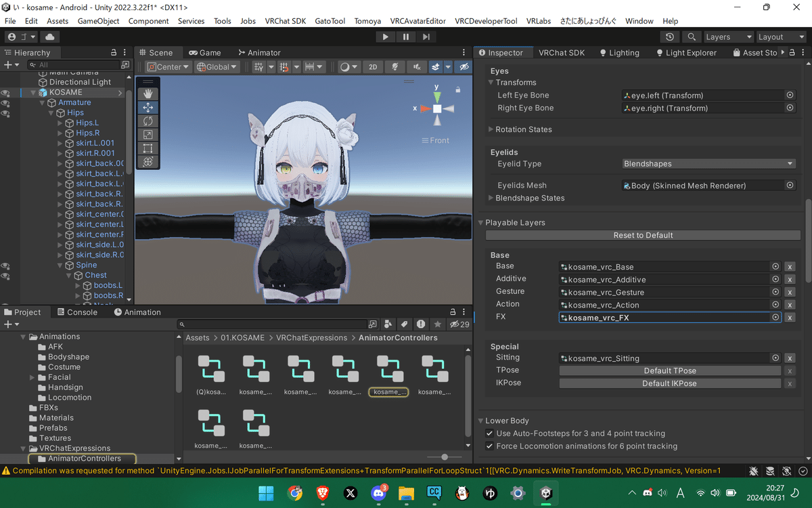Open Discord from the taskbar
Screen dimensions: 812x508
378,493
